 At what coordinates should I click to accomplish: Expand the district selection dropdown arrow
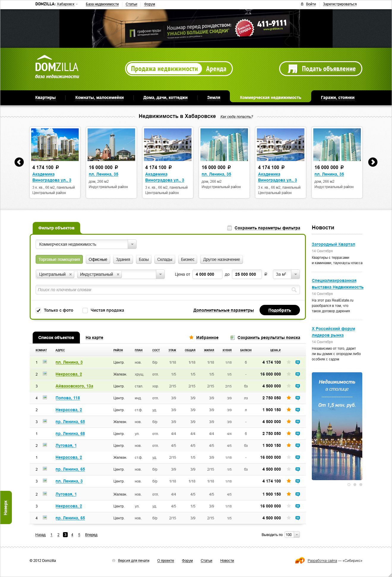[x=160, y=274]
